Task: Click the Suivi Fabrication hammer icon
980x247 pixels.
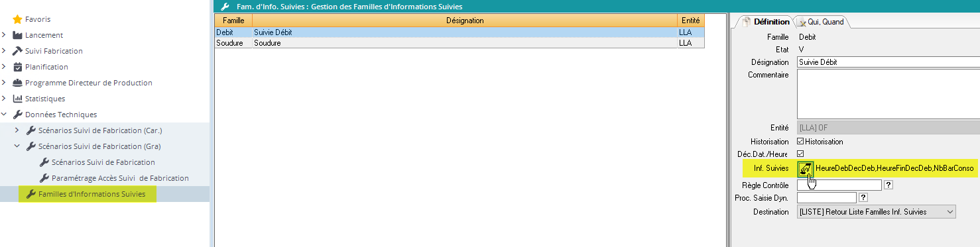Action: tap(18, 51)
